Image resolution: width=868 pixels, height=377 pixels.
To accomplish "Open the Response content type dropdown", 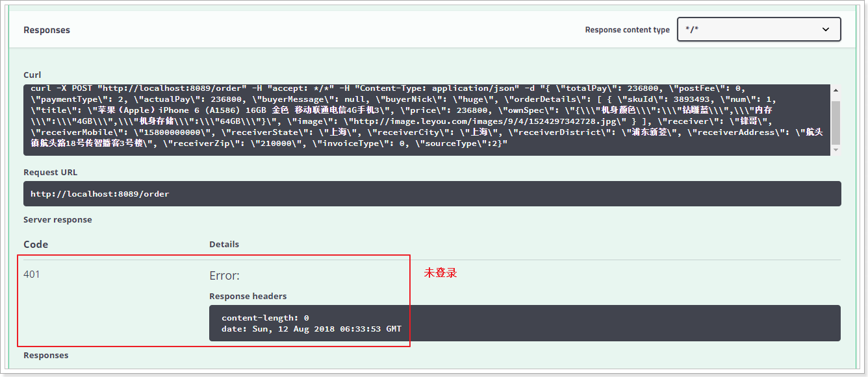I will tap(759, 29).
